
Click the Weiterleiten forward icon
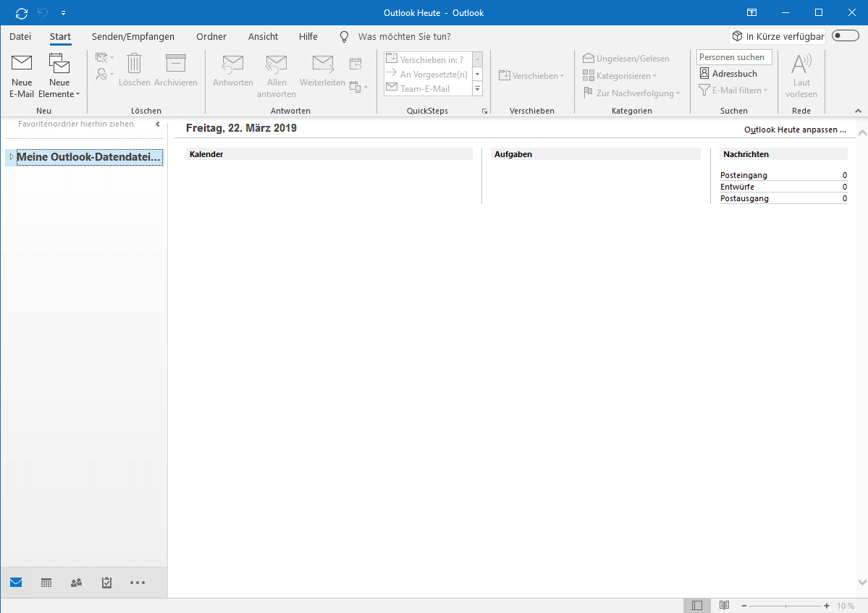pos(323,64)
